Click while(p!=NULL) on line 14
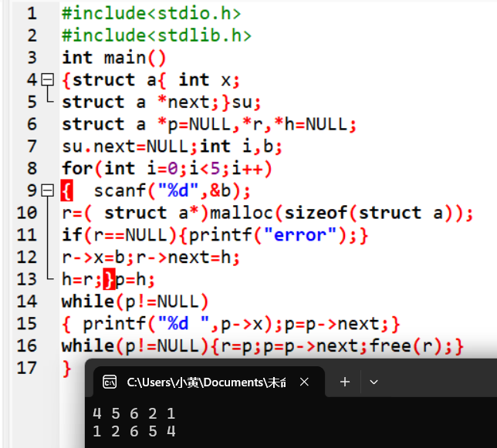The height and width of the screenshot is (448, 497). [x=135, y=301]
